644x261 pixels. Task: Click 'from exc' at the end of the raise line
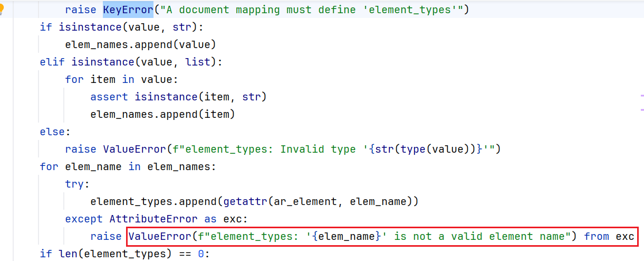[609, 236]
